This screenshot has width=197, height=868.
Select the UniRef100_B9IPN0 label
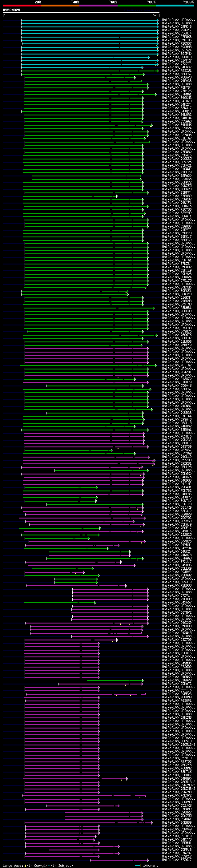[x=177, y=54]
